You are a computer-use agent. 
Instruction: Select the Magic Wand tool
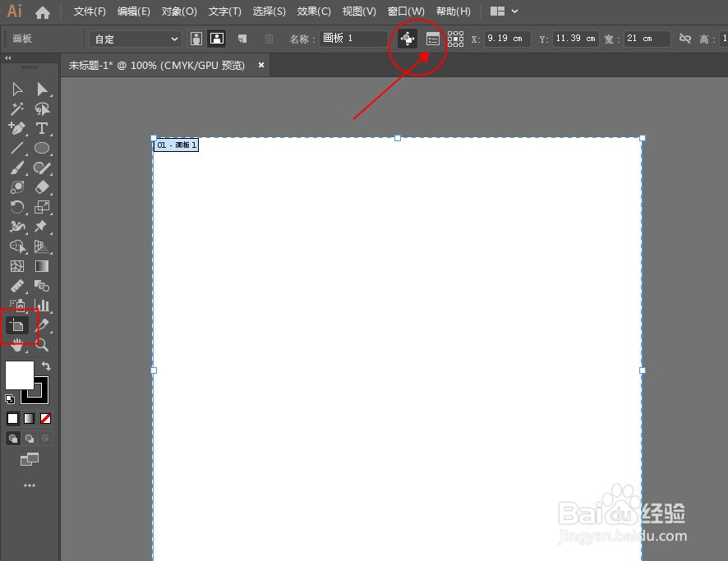pyautogui.click(x=17, y=109)
